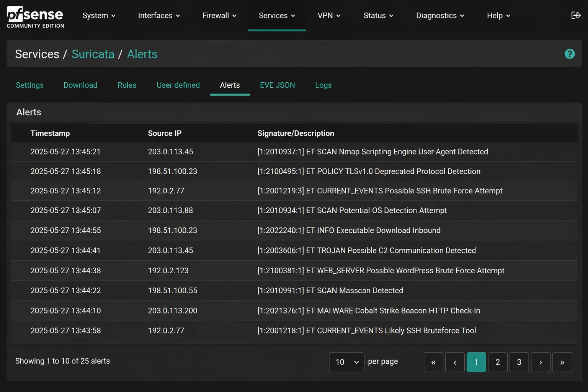The height and width of the screenshot is (392, 588).
Task: Expand the Interfaces menu
Action: coord(159,16)
